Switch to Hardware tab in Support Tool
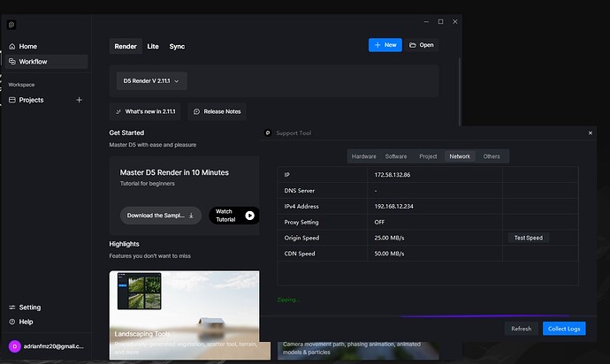The height and width of the screenshot is (364, 610). 363,156
